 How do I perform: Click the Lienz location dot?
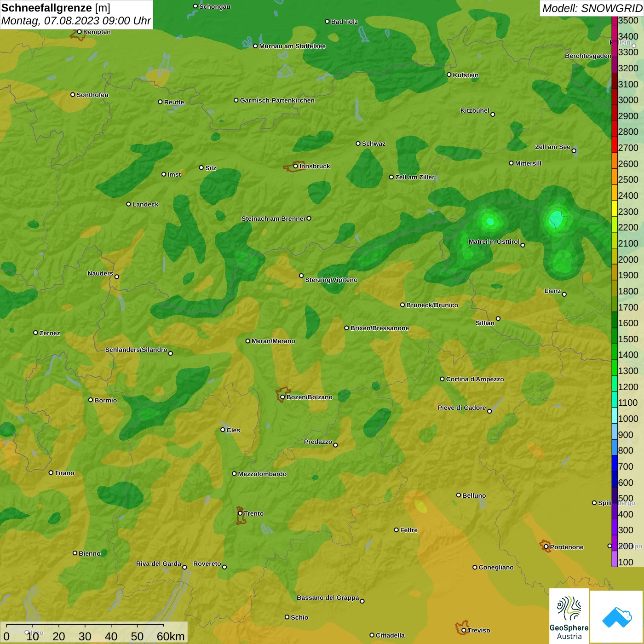[564, 294]
